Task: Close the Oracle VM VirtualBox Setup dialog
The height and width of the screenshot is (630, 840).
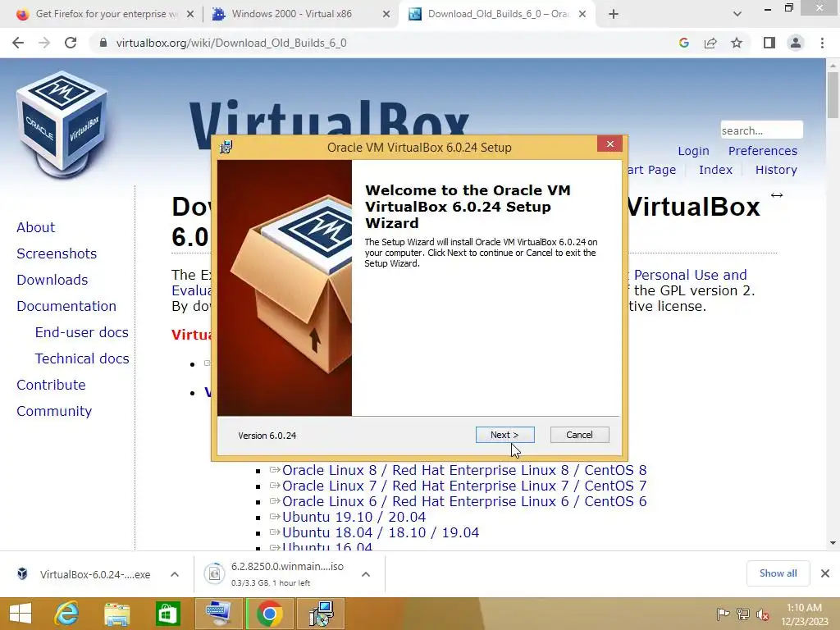Action: tap(609, 144)
